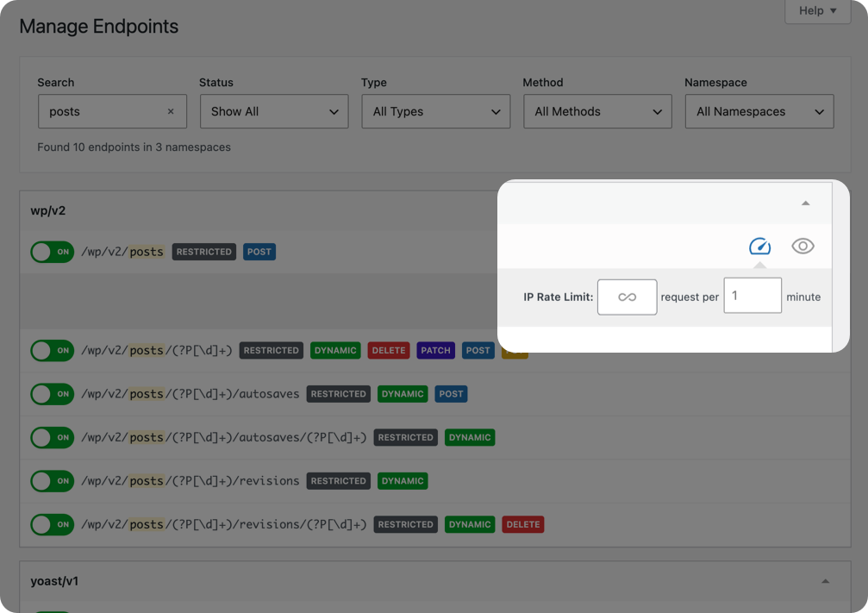Viewport: 868px width, 613px height.
Task: Click the Manage Endpoints page heading
Action: (x=99, y=26)
